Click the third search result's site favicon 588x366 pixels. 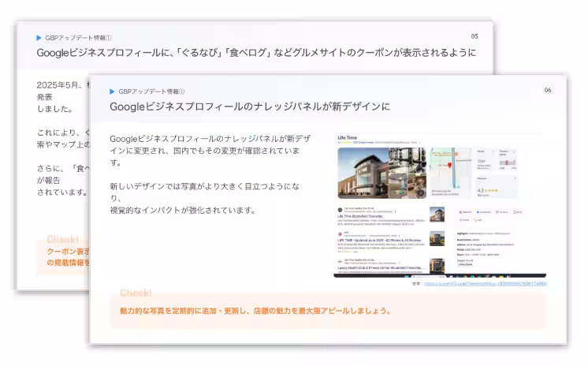click(340, 260)
